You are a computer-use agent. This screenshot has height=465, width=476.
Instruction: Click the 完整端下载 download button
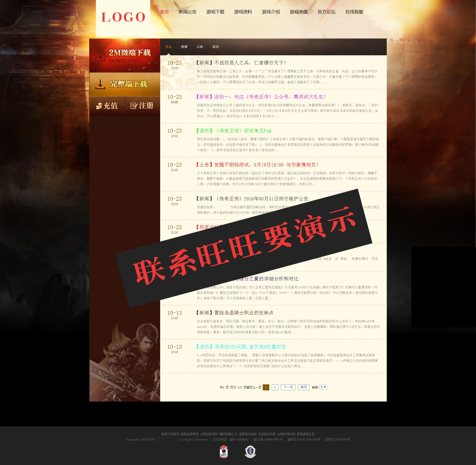[x=125, y=84]
